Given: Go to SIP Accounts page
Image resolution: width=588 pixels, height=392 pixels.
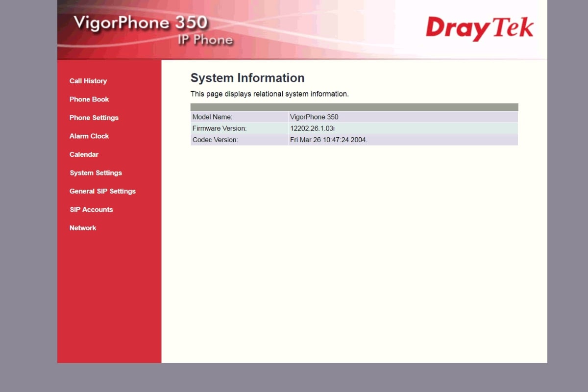Looking at the screenshot, I should click(x=91, y=210).
